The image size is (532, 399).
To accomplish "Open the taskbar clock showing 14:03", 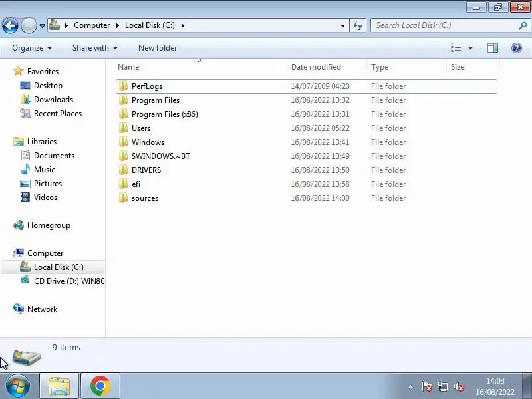I will [495, 386].
